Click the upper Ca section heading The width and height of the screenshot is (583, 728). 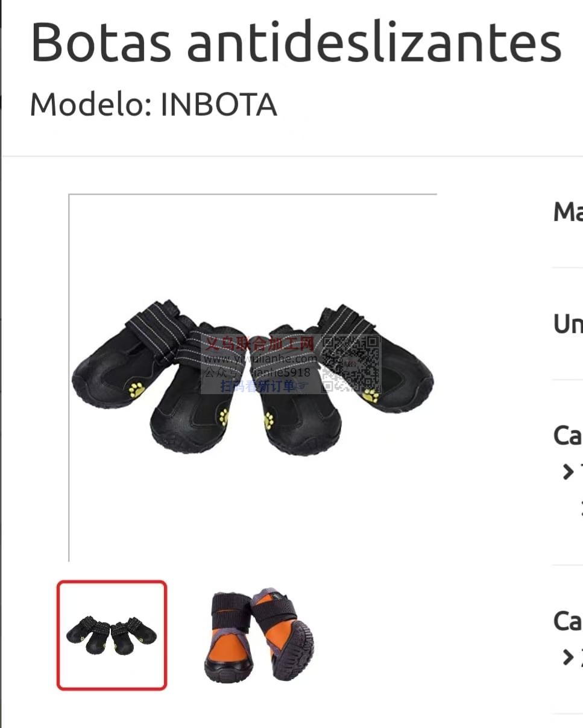pyautogui.click(x=568, y=435)
